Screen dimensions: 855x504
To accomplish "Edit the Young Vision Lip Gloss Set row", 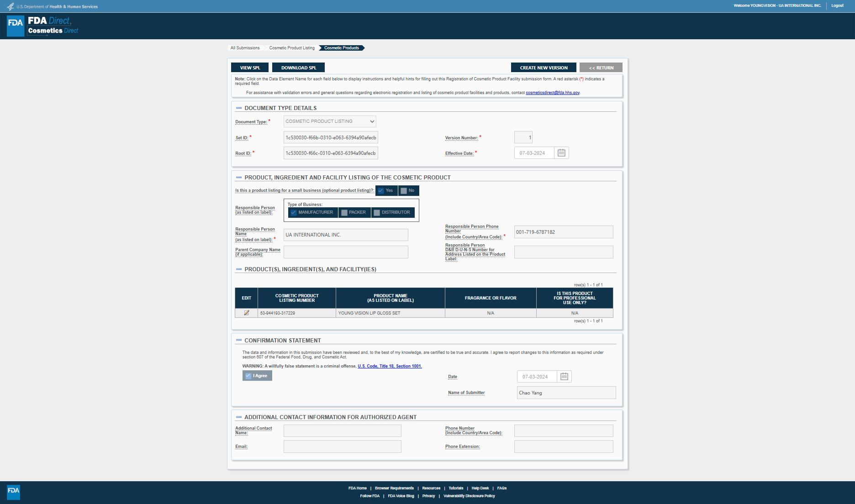I will (247, 313).
